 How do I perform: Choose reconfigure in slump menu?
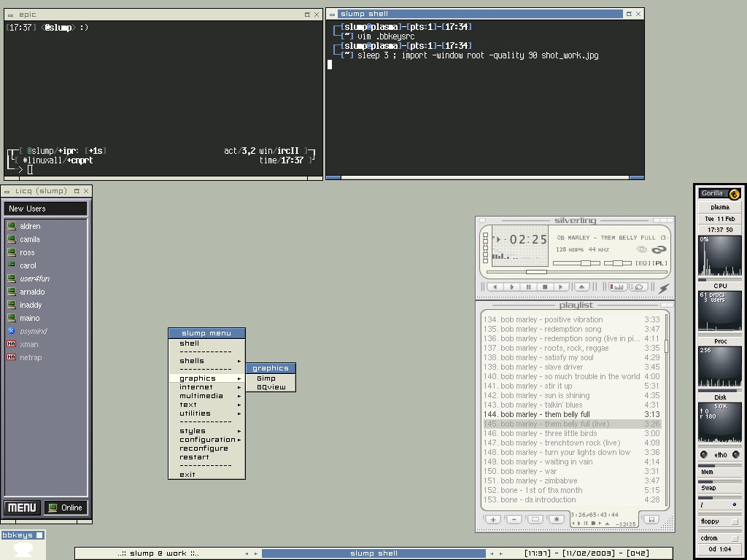tap(204, 448)
